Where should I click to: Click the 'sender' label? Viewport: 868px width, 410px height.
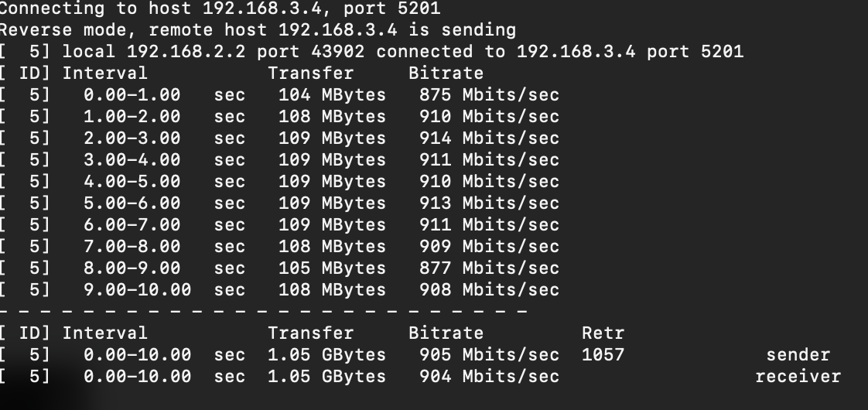tap(798, 354)
